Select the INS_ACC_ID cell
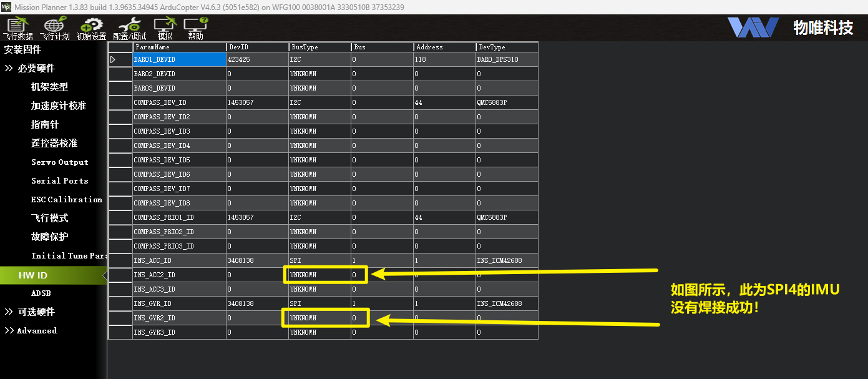 pyautogui.click(x=179, y=260)
